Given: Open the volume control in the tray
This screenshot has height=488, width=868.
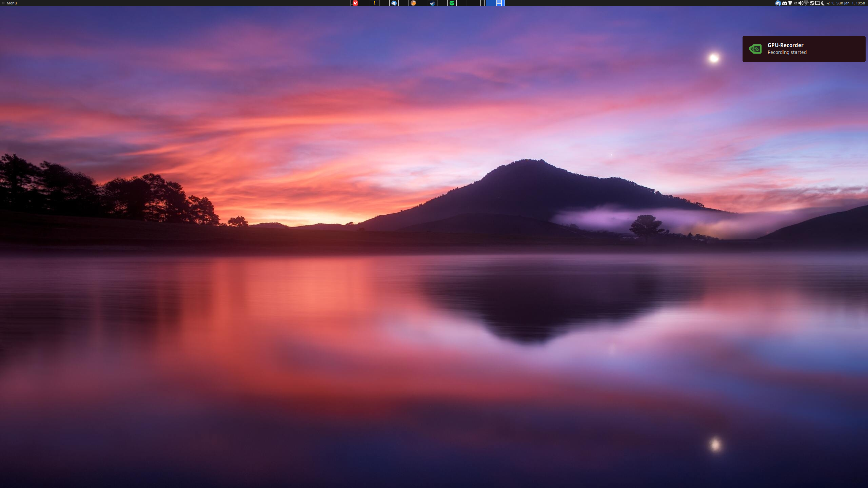Looking at the screenshot, I should [801, 3].
